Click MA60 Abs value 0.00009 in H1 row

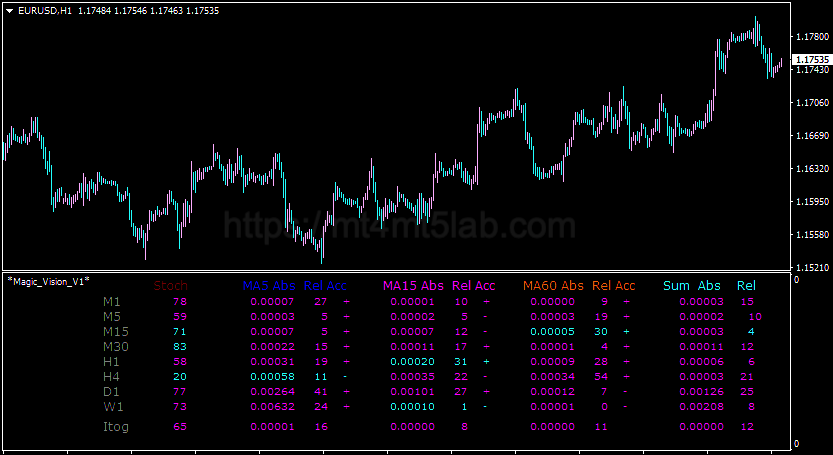553,361
